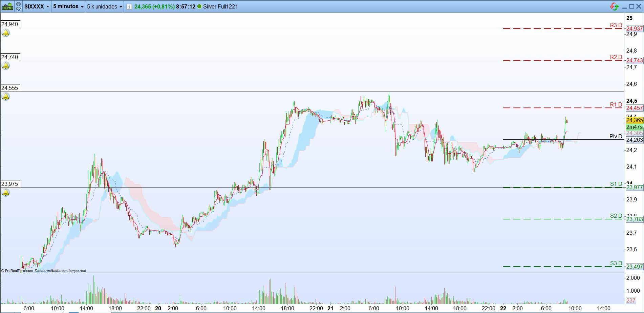644x313 pixels.
Task: Click the 24,6 price axis label
Action: point(631,84)
